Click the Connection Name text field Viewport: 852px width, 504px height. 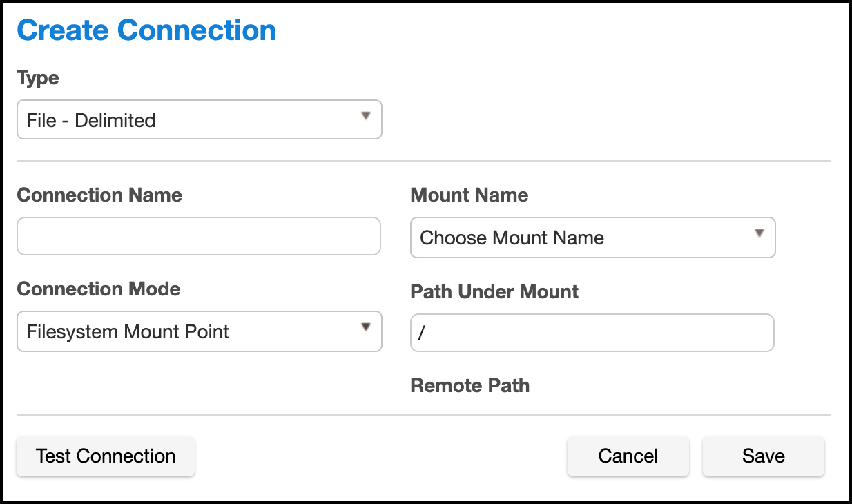[x=199, y=237]
